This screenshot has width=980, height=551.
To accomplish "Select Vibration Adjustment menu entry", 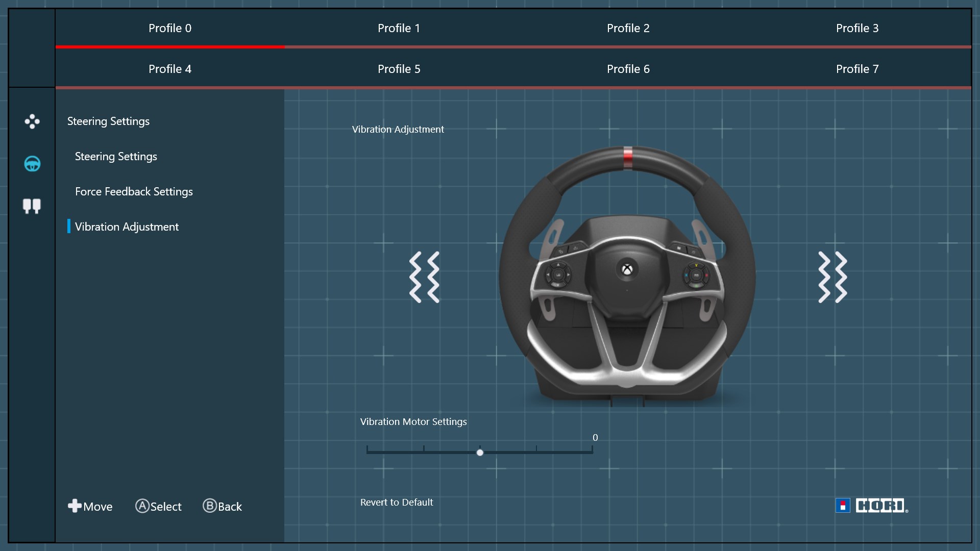I will click(127, 227).
